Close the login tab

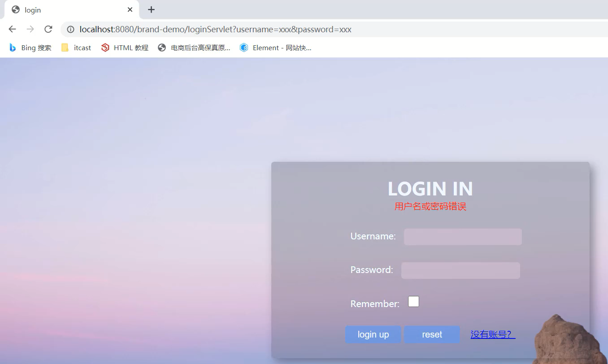coord(130,9)
